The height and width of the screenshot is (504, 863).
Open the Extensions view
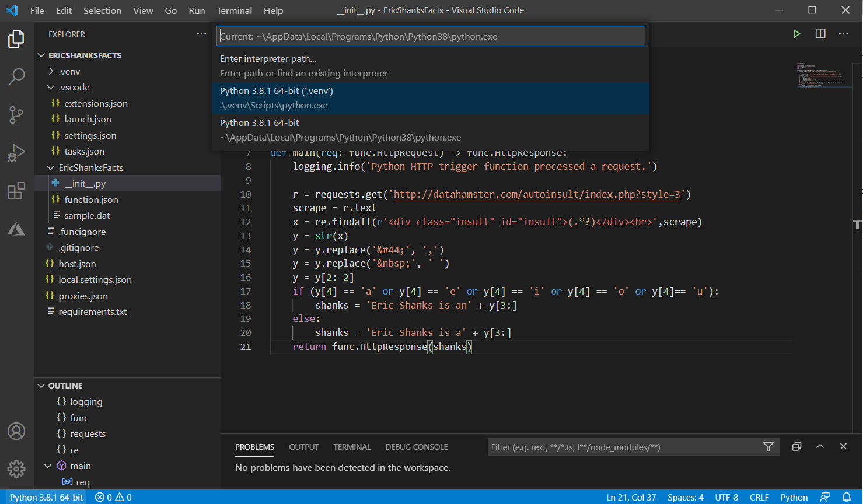16,191
